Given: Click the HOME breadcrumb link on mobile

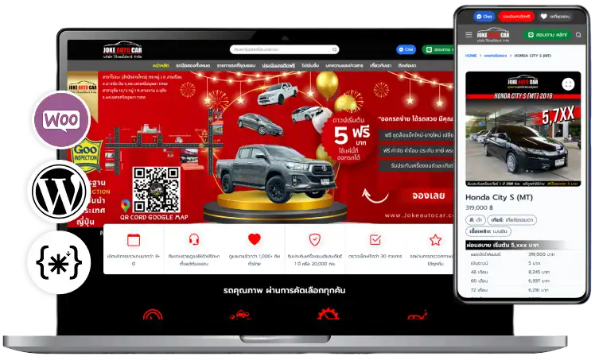Looking at the screenshot, I should click(471, 56).
